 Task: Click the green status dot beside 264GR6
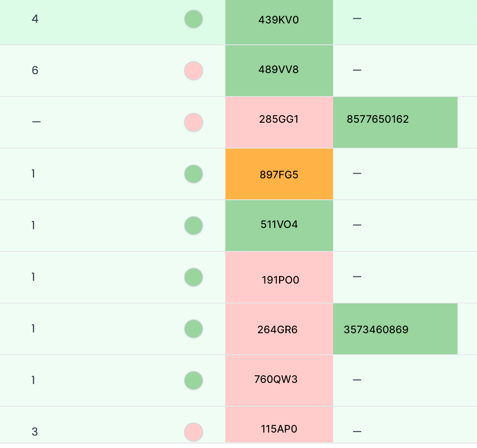(x=194, y=329)
